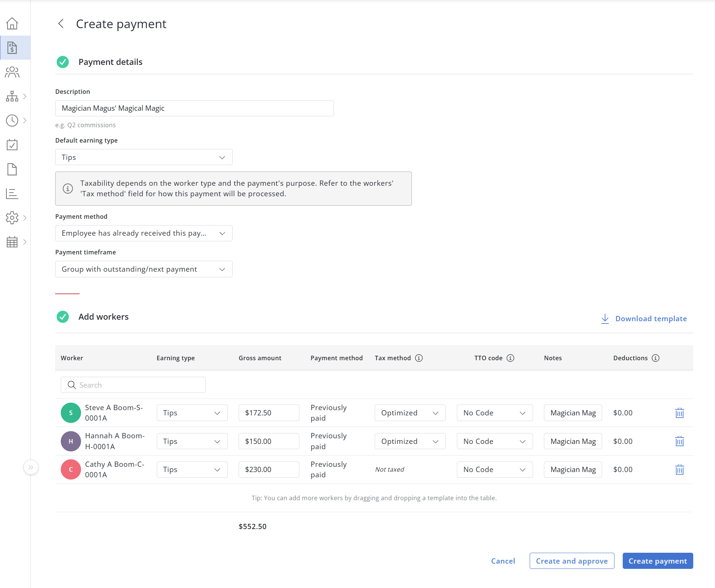This screenshot has height=588, width=715.
Task: Click the blue Create payment button
Action: 658,561
